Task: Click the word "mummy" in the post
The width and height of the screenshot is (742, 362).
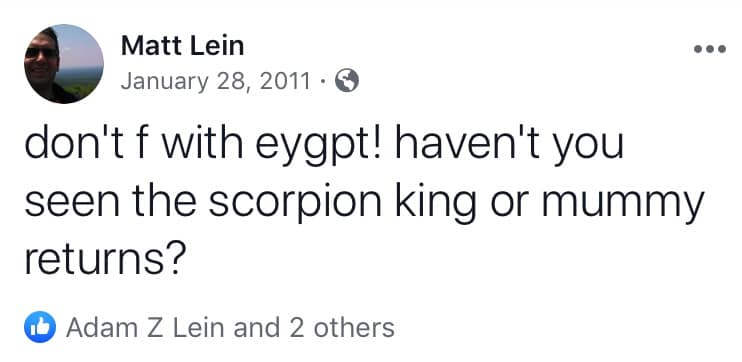Action: (623, 203)
